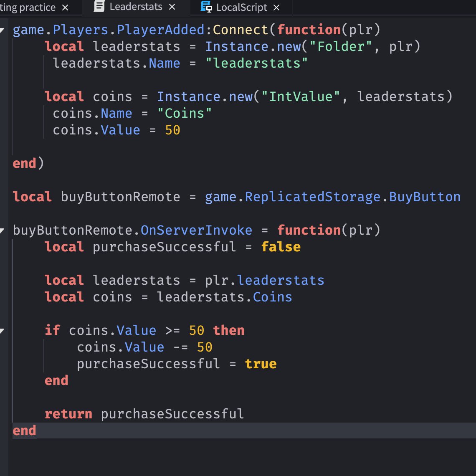Switch to the 'ting practice' tab

pos(28,7)
